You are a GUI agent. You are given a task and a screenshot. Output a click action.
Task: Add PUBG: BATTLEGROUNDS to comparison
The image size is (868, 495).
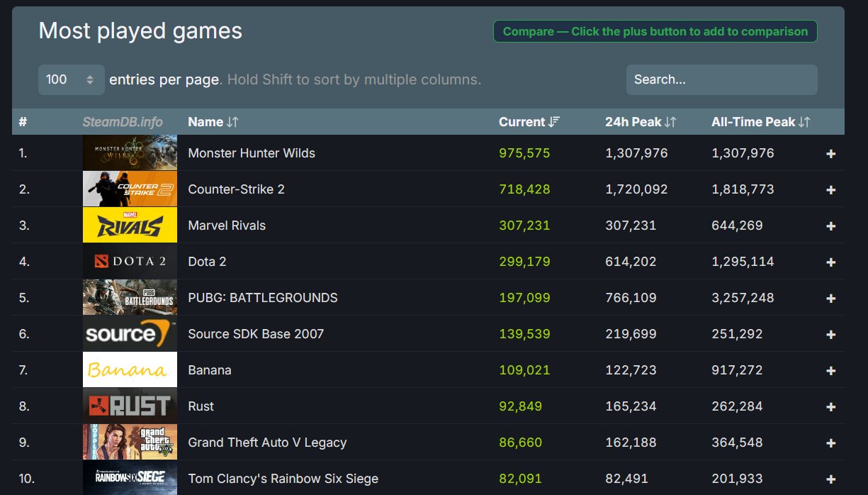831,299
